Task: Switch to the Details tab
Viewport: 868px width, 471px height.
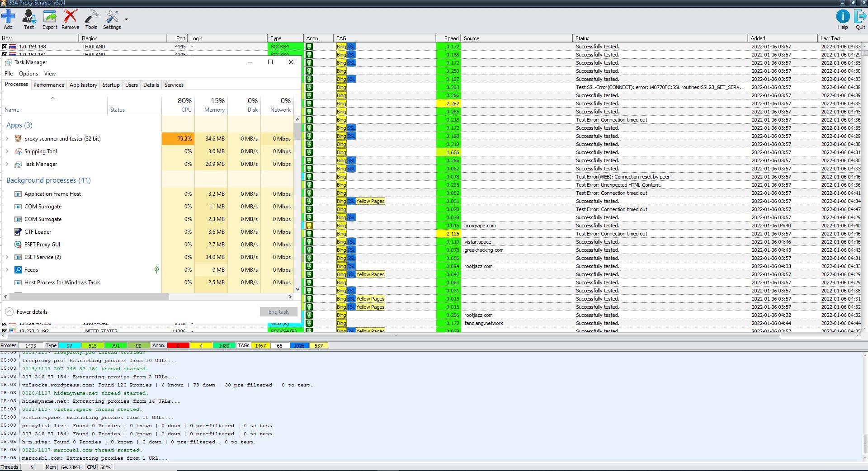Action: [x=151, y=85]
